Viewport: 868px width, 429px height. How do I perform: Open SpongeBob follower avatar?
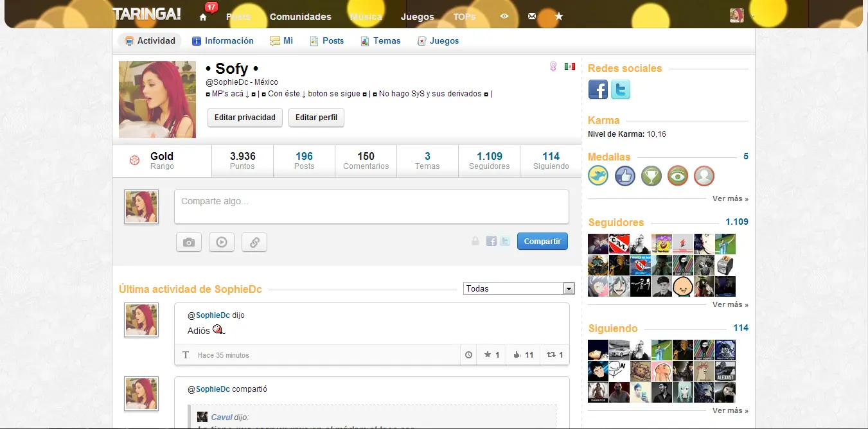[x=662, y=244]
